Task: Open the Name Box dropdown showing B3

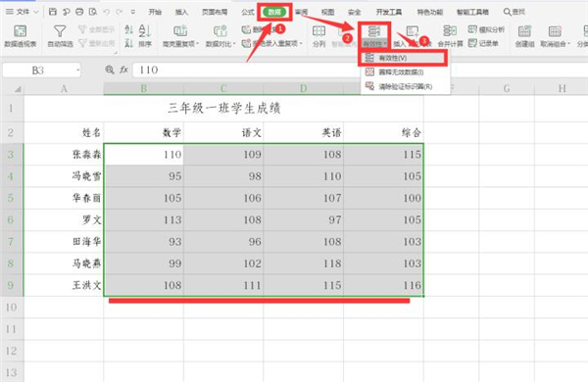Action: point(77,71)
